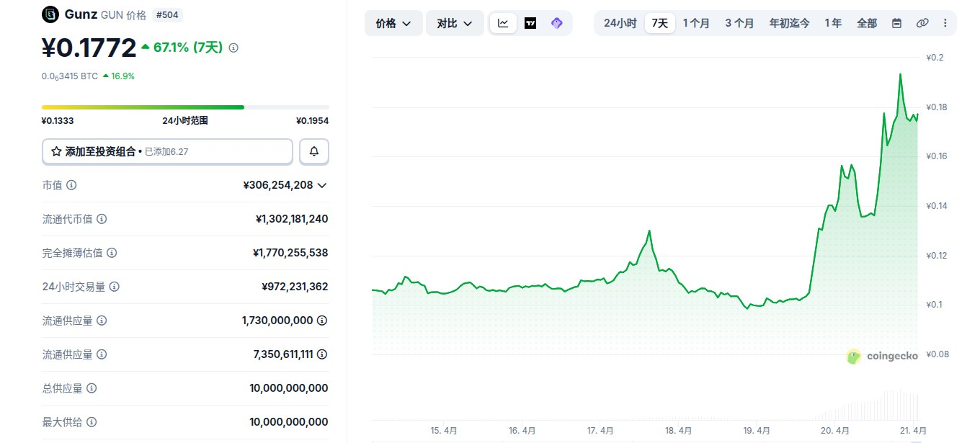The image size is (980, 443).
Task: Click the notification bell icon button
Action: click(x=314, y=151)
